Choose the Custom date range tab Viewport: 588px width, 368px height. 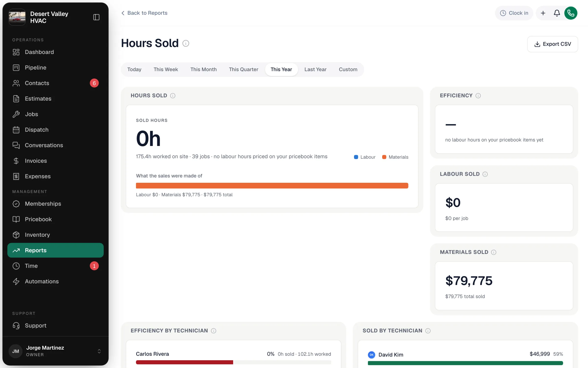(x=348, y=69)
